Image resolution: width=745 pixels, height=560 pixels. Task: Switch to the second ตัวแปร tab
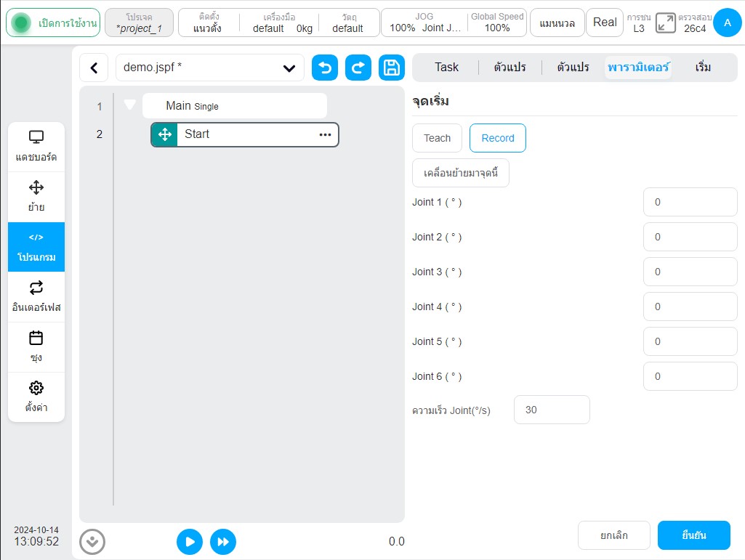click(573, 67)
